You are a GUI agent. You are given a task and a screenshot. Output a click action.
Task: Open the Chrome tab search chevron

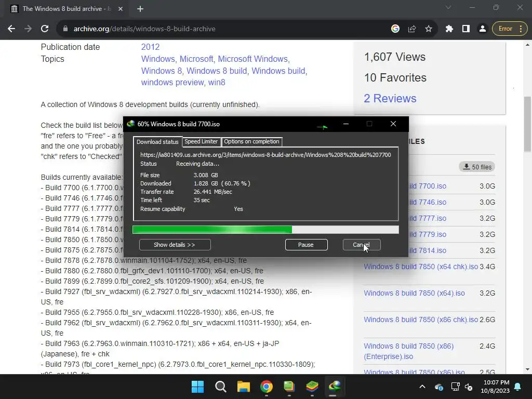448,7
